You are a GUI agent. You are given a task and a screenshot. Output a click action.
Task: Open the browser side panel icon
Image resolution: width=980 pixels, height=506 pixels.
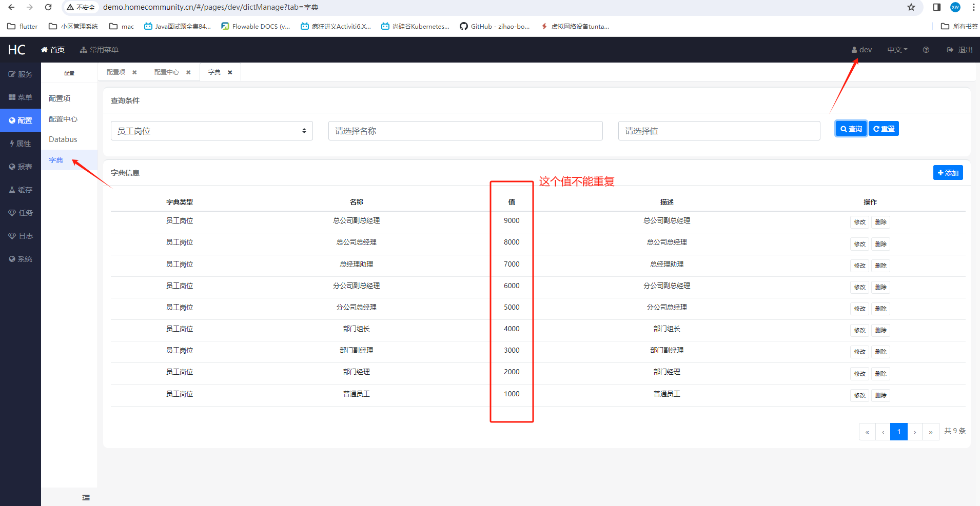(x=936, y=7)
